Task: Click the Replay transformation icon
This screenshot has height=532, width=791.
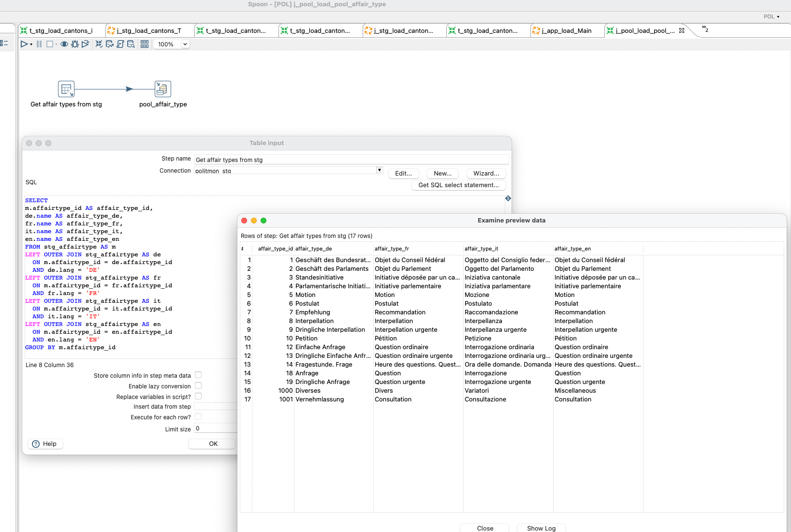Action: click(x=86, y=44)
